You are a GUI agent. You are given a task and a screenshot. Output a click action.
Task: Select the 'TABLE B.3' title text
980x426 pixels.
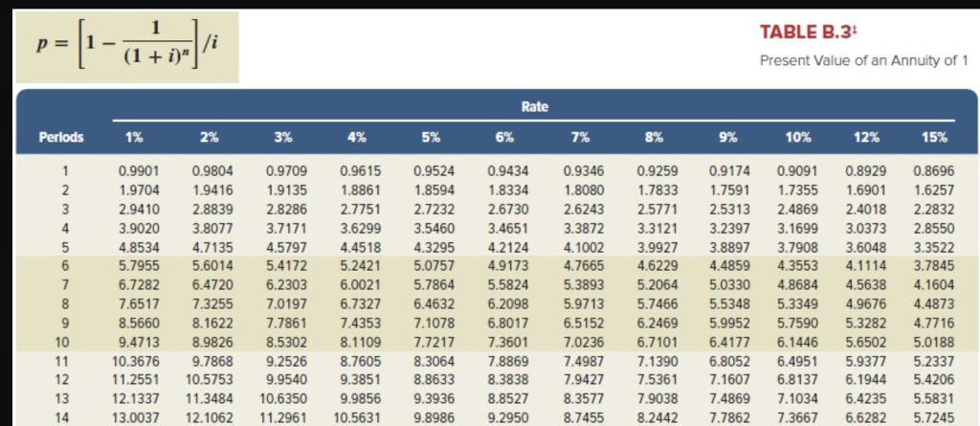coord(806,33)
